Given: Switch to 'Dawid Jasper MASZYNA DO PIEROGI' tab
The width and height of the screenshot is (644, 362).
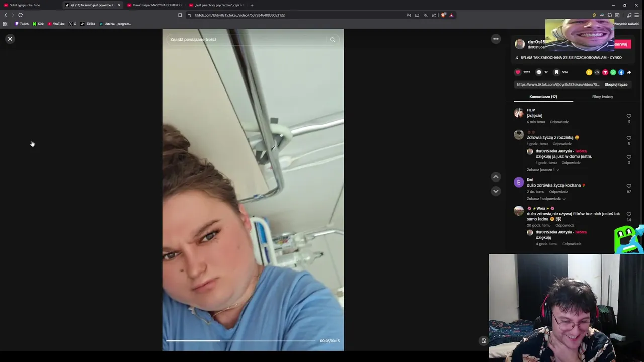Looking at the screenshot, I should click(x=155, y=5).
